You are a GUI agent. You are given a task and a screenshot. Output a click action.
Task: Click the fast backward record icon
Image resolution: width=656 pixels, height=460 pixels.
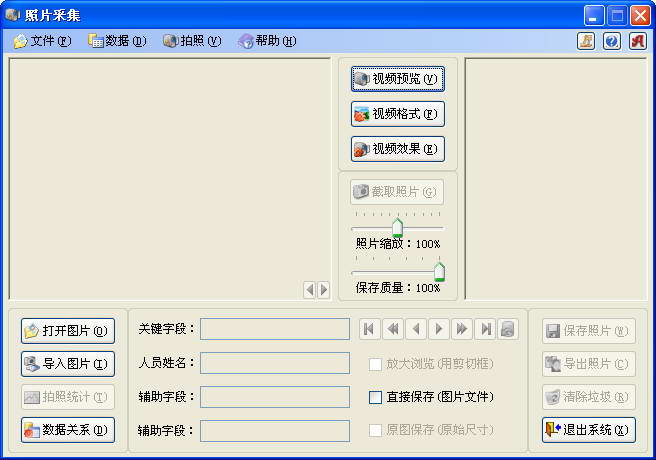click(x=393, y=329)
